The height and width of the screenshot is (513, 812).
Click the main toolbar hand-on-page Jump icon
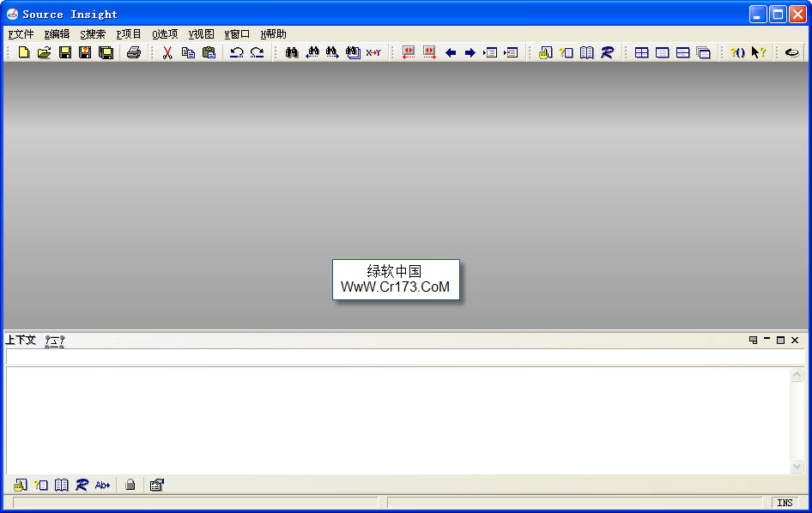pyautogui.click(x=545, y=52)
